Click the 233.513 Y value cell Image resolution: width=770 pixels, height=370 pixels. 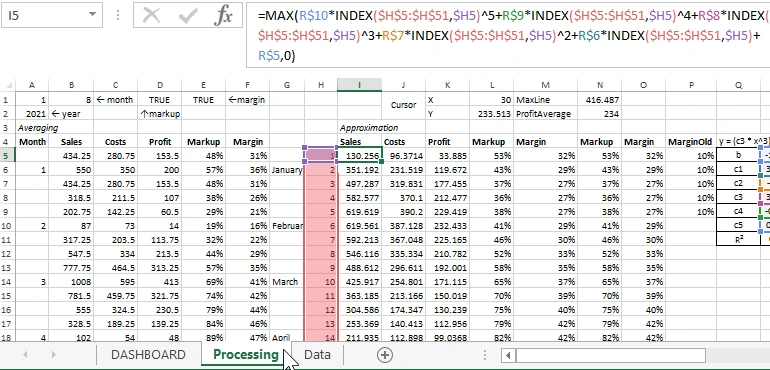(492, 114)
